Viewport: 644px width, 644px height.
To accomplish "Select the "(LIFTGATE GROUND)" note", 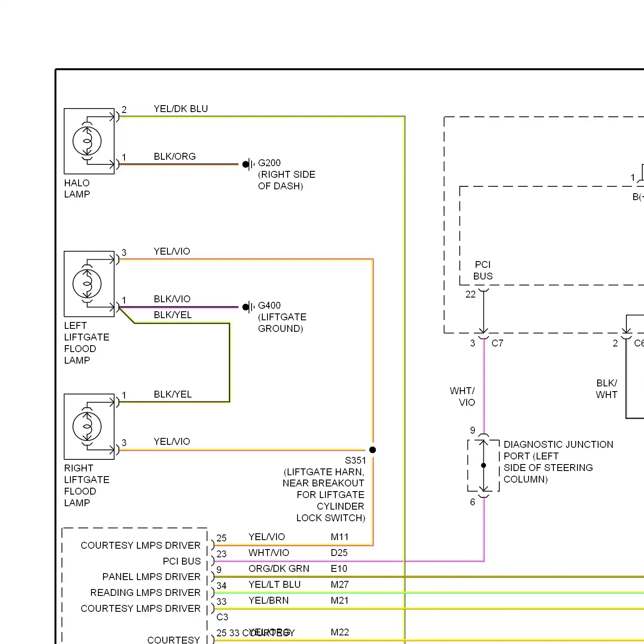I will coord(282,323).
